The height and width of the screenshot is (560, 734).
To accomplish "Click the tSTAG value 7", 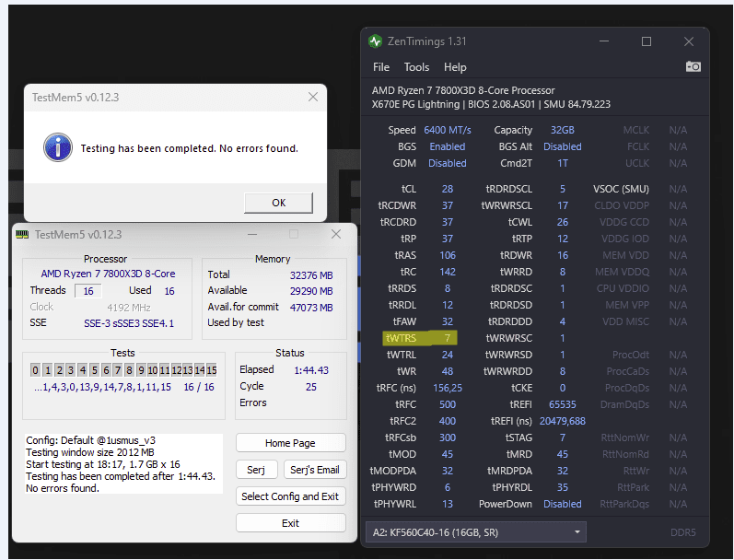I will [563, 437].
